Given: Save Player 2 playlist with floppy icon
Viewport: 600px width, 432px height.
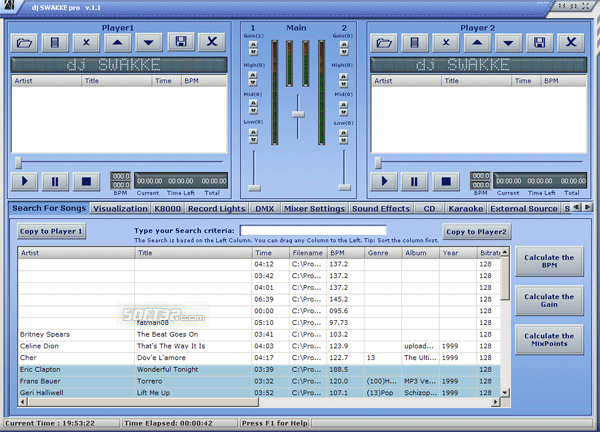Looking at the screenshot, I should (x=540, y=42).
